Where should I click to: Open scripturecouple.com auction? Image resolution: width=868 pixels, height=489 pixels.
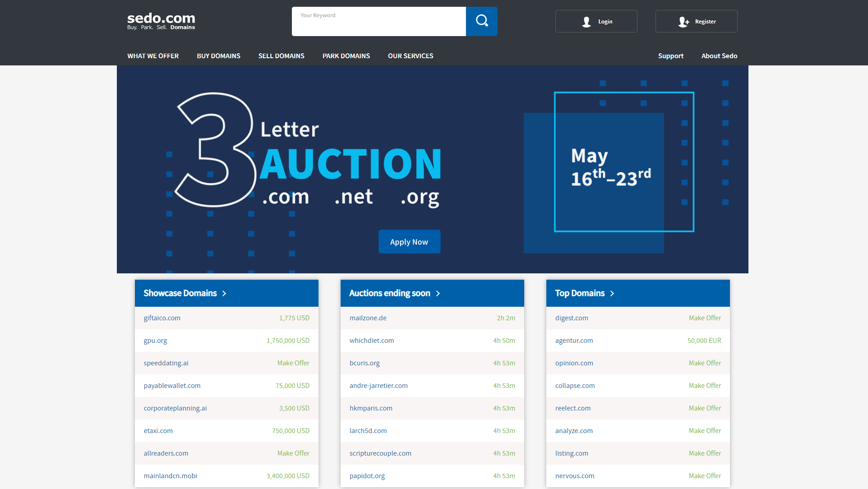[380, 453]
